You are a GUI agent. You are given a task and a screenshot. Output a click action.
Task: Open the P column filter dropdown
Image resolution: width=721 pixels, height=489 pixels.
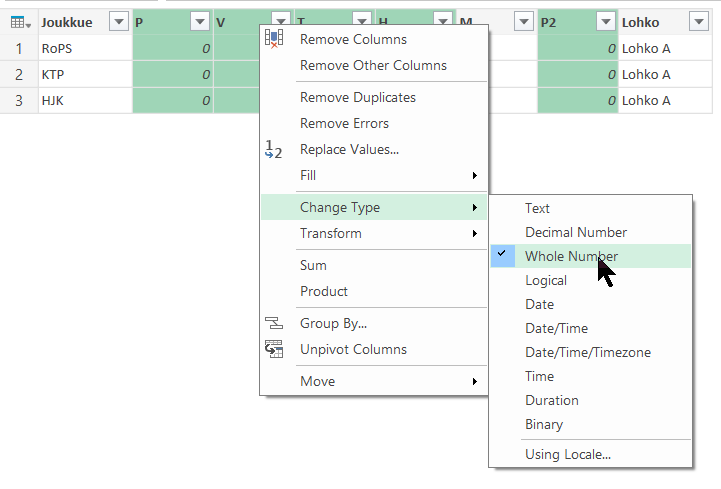coord(198,22)
